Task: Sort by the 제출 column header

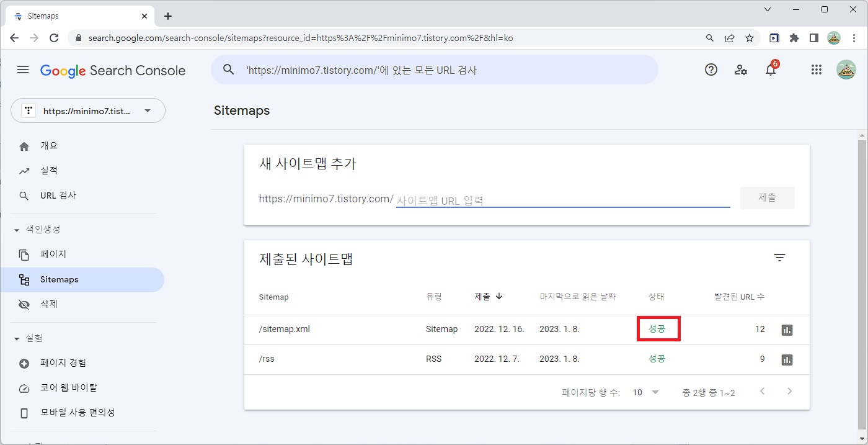Action: tap(489, 297)
